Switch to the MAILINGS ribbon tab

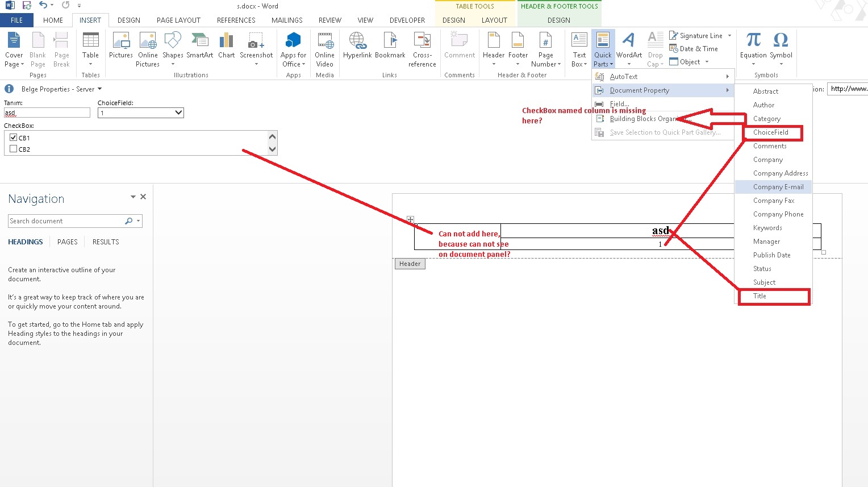[287, 20]
